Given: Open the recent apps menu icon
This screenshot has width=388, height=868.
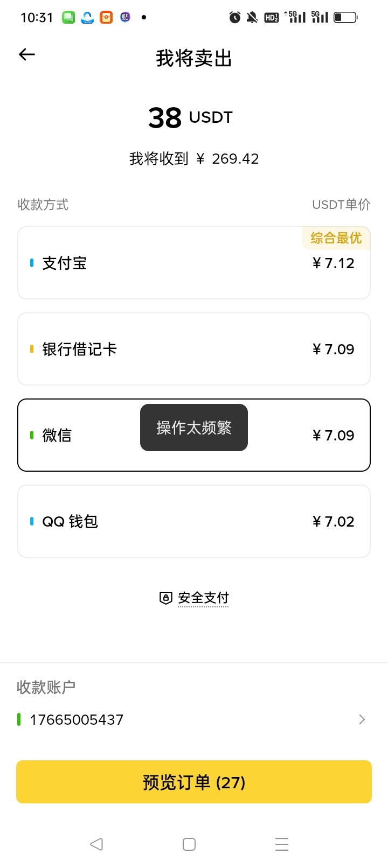Looking at the screenshot, I should pyautogui.click(x=281, y=844).
